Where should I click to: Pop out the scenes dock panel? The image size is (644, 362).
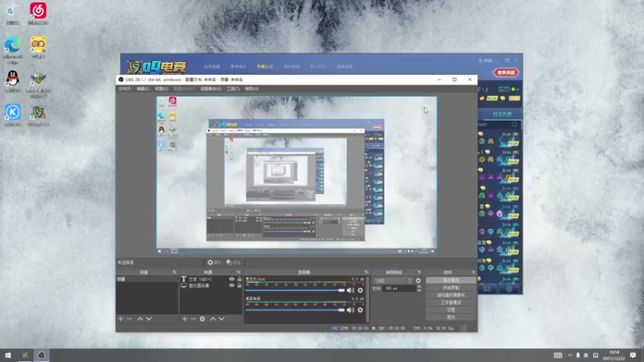(174, 272)
